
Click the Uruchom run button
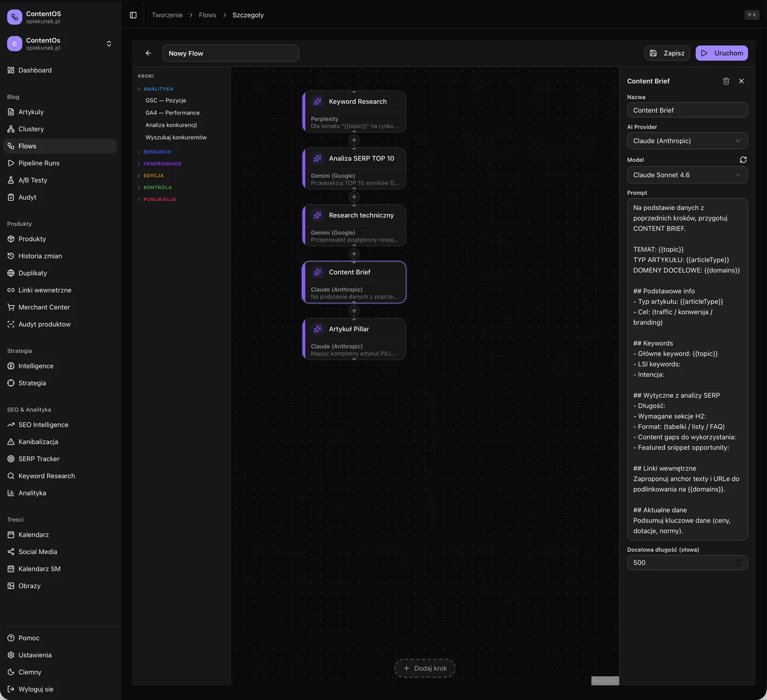(722, 53)
